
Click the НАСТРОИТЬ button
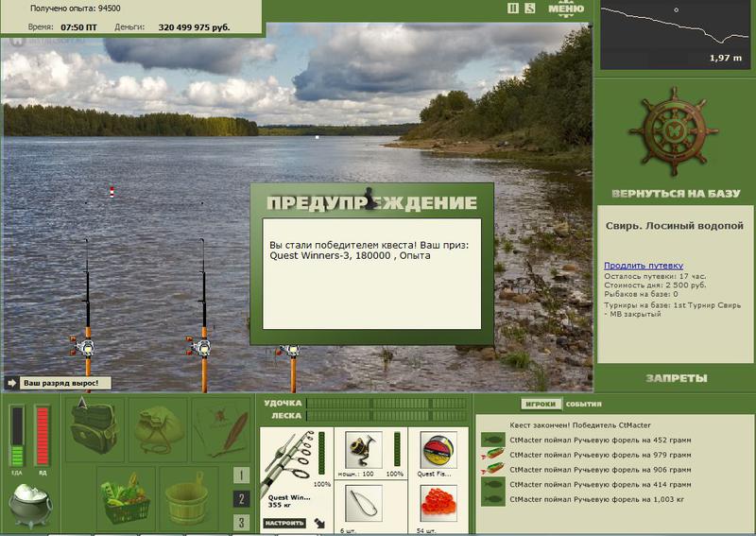[284, 523]
